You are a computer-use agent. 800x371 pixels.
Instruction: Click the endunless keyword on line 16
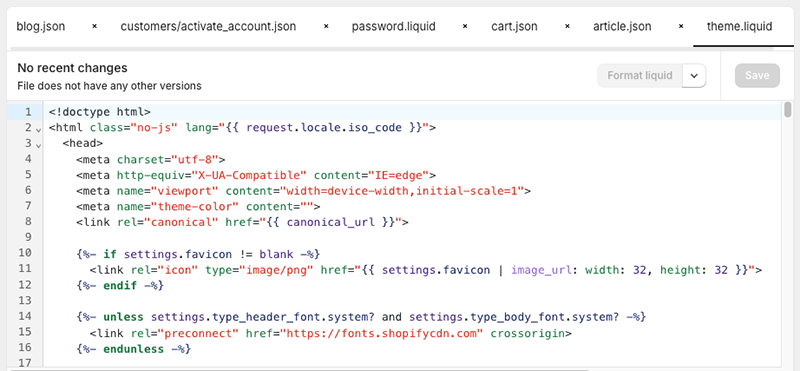coord(134,349)
